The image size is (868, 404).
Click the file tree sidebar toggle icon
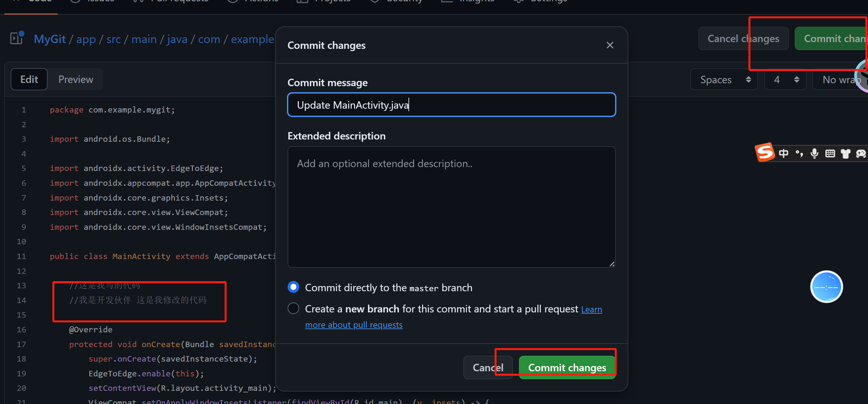(17, 38)
